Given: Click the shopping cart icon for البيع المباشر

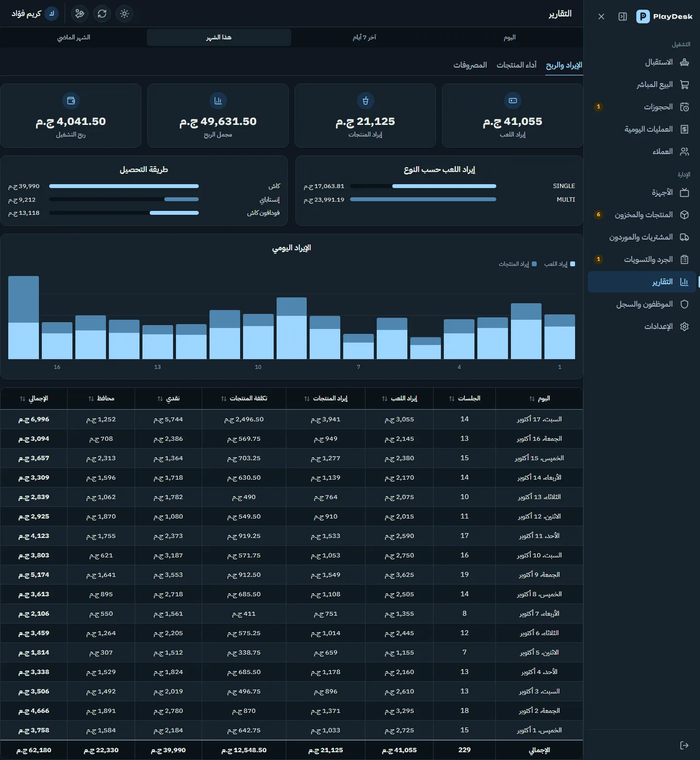Looking at the screenshot, I should (684, 85).
